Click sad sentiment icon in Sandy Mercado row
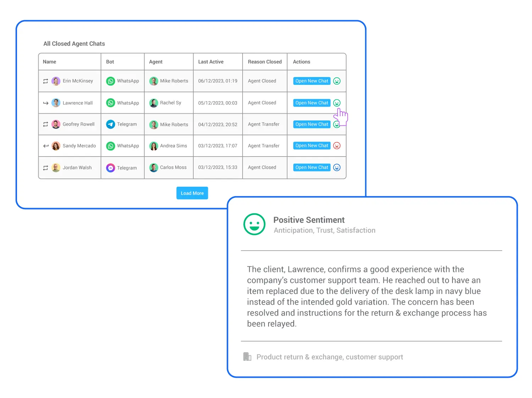The image size is (532, 398). [x=337, y=146]
